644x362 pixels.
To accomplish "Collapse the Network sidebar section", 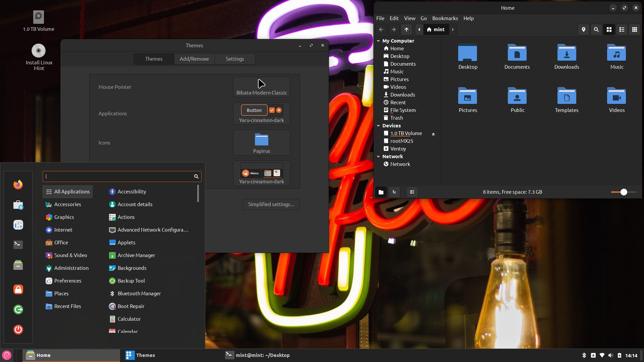I will [x=378, y=157].
